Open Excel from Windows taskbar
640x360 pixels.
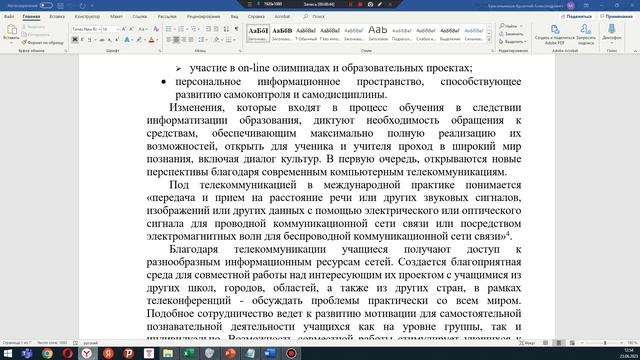click(x=189, y=353)
